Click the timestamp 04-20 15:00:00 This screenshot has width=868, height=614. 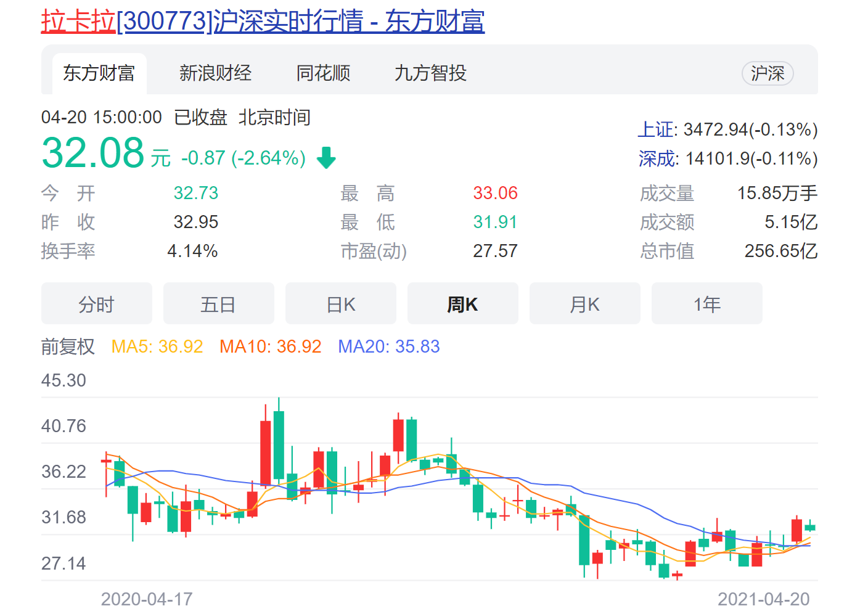point(102,117)
